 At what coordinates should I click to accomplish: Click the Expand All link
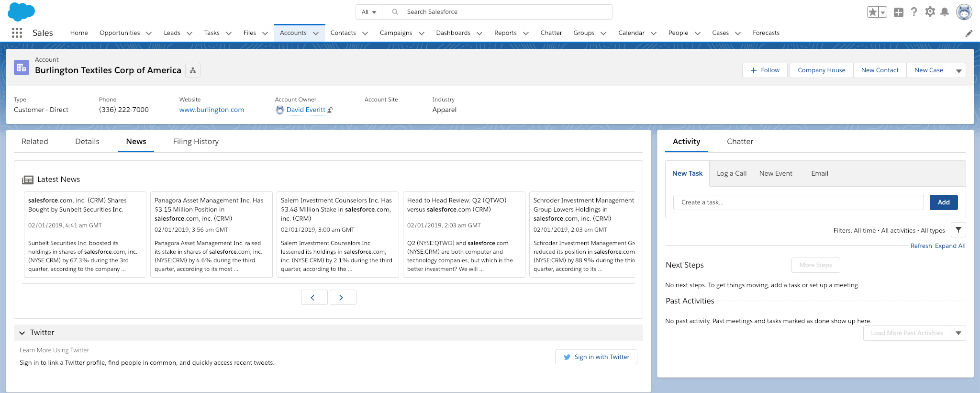click(950, 246)
